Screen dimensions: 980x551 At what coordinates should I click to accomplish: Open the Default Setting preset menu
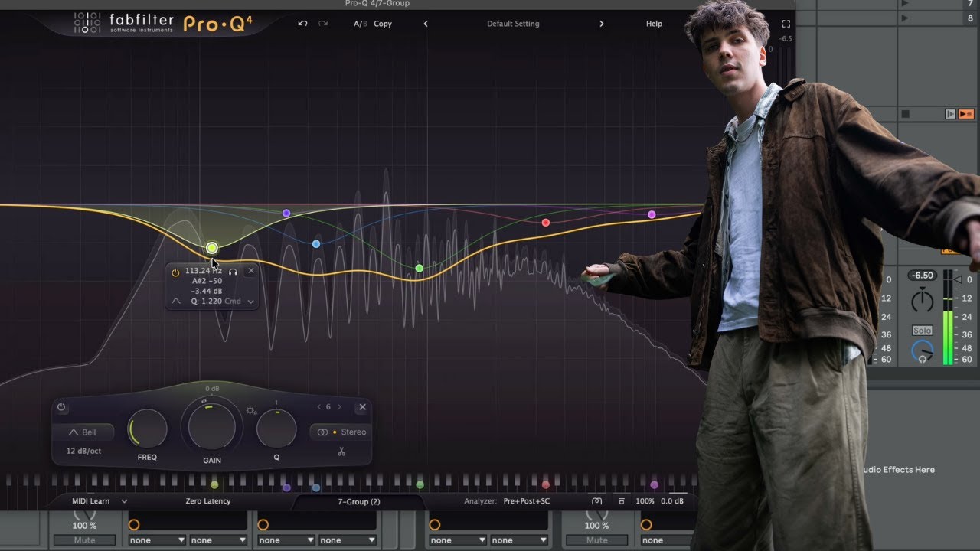513,24
